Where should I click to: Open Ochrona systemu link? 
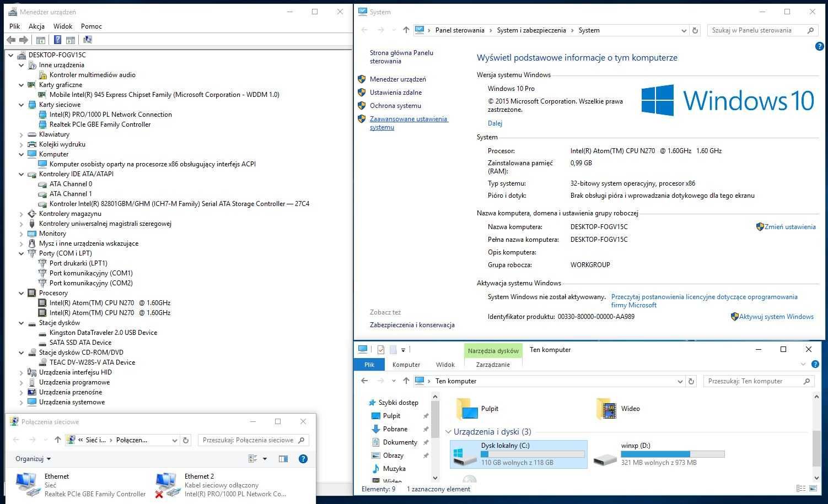[x=395, y=106]
